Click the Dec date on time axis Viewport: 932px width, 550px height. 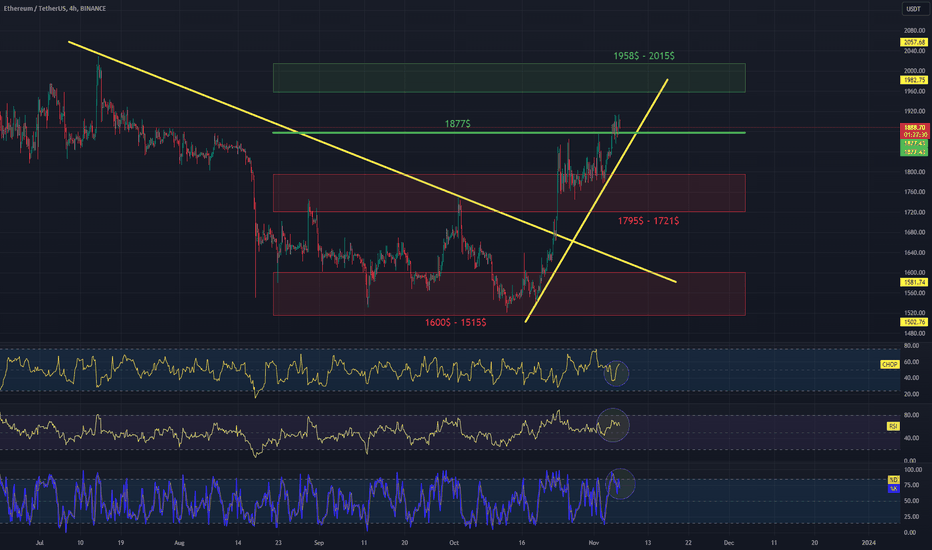(x=729, y=542)
